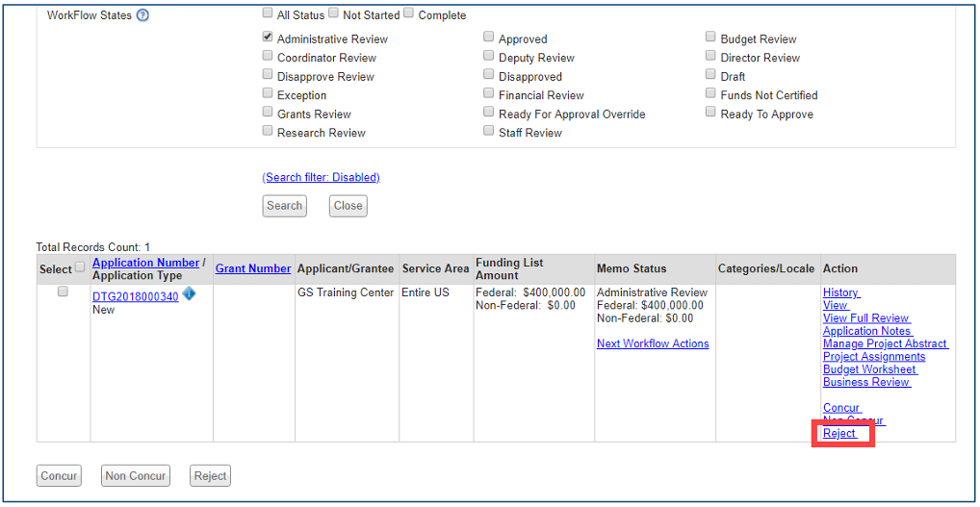Click the blue info icon beside DTG2018000340

pyautogui.click(x=190, y=294)
